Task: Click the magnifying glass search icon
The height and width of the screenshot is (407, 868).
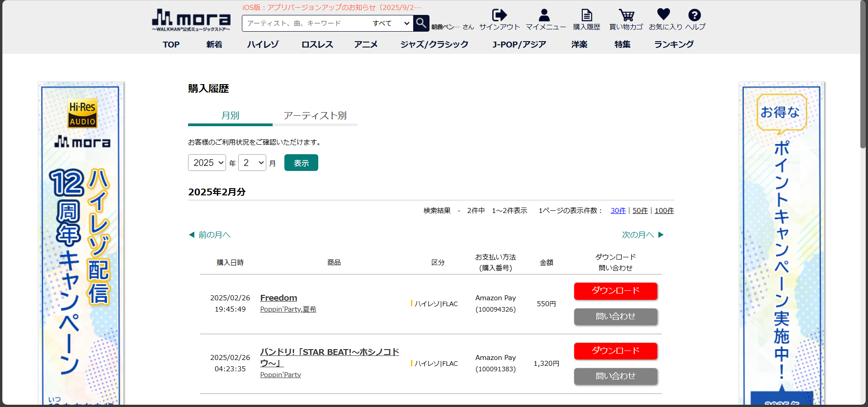Action: 421,23
